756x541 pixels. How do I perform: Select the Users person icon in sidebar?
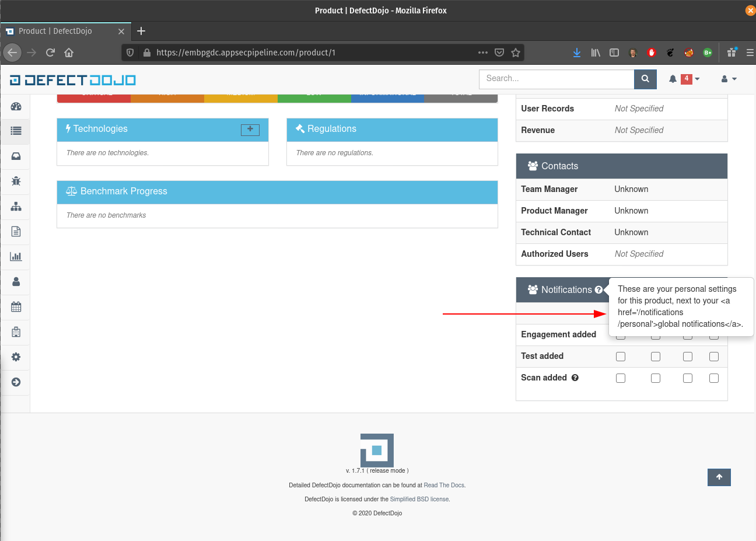(15, 282)
